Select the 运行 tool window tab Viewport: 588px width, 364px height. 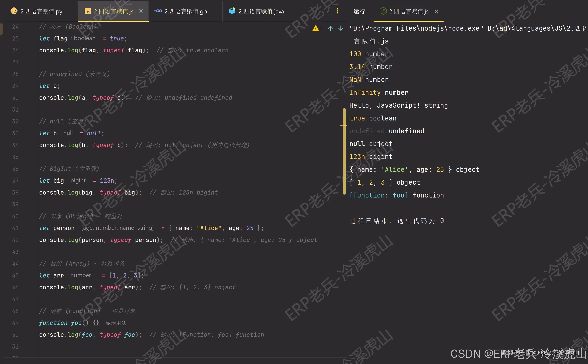click(359, 11)
